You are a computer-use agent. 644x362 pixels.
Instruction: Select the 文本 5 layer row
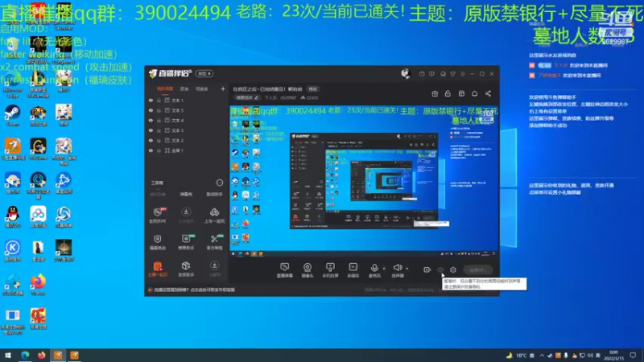pyautogui.click(x=187, y=110)
